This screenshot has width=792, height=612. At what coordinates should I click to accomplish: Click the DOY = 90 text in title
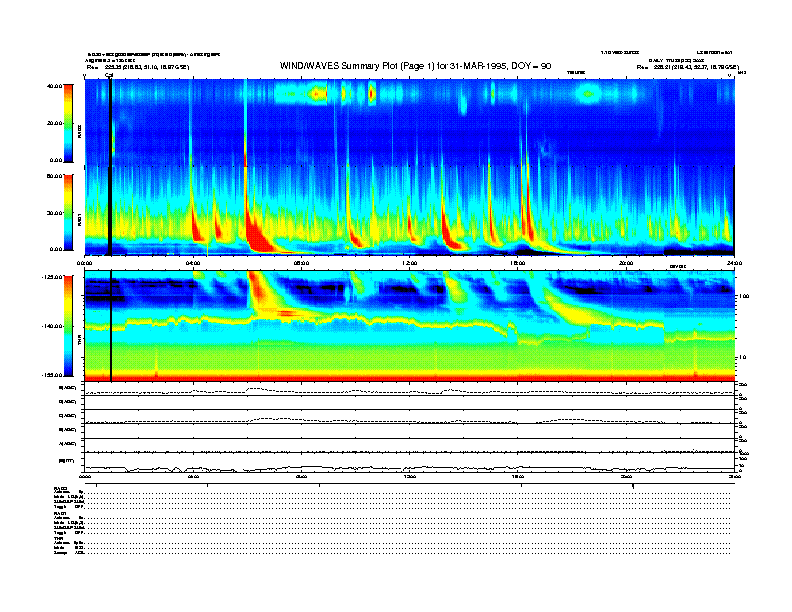[x=531, y=66]
